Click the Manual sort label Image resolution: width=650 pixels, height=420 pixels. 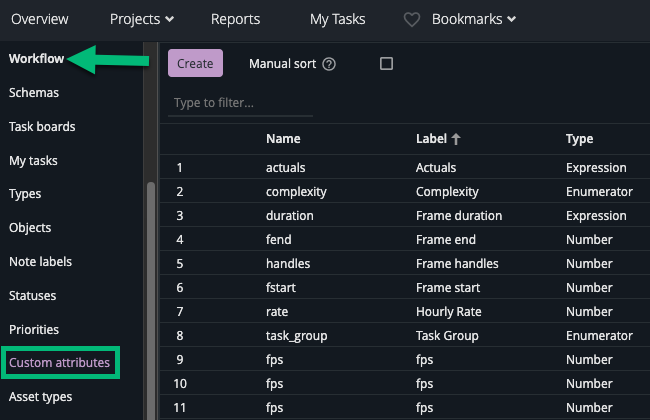tap(282, 64)
